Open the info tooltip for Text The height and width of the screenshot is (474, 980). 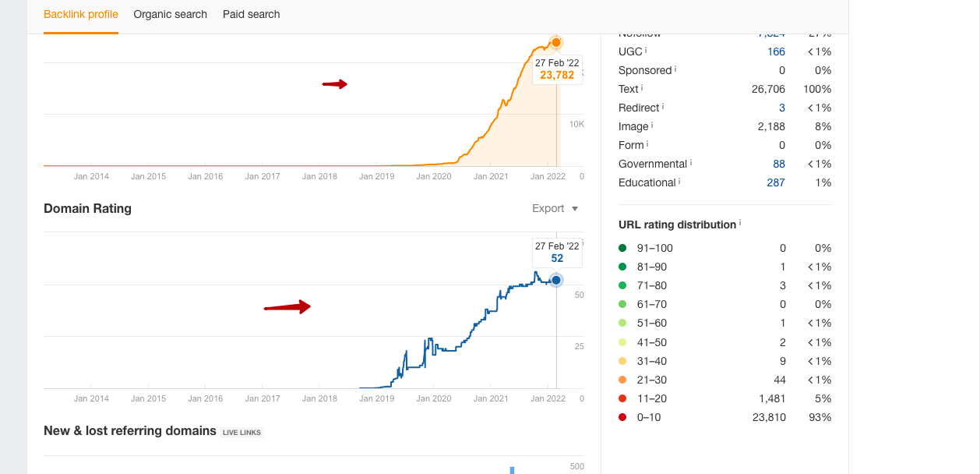(x=643, y=87)
